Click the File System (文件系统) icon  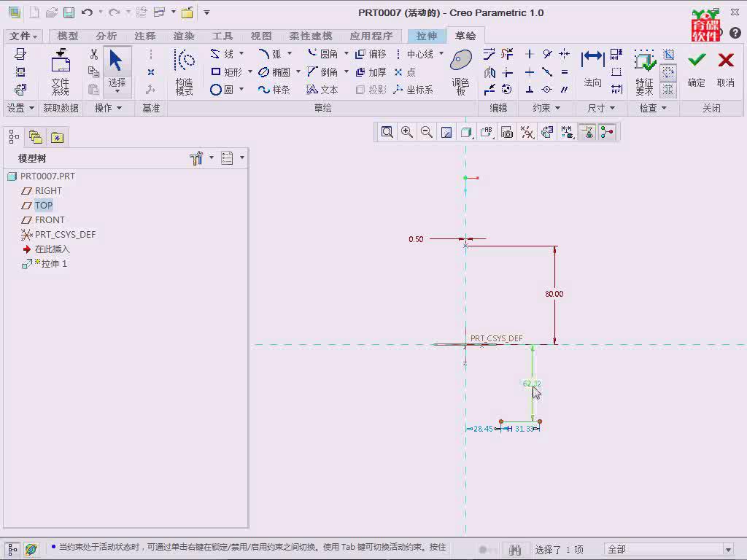(x=61, y=72)
